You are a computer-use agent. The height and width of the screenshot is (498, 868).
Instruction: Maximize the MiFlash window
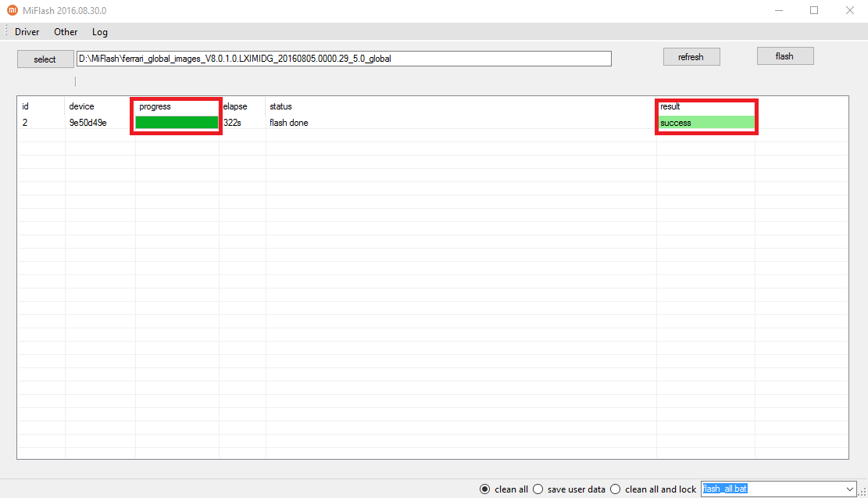pyautogui.click(x=814, y=10)
